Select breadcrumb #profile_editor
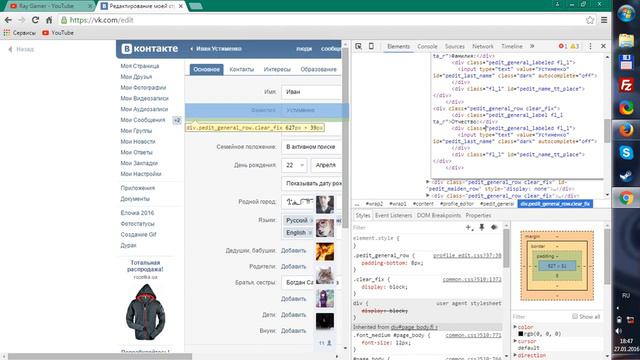Image resolution: width=640 pixels, height=360 pixels. [x=456, y=204]
